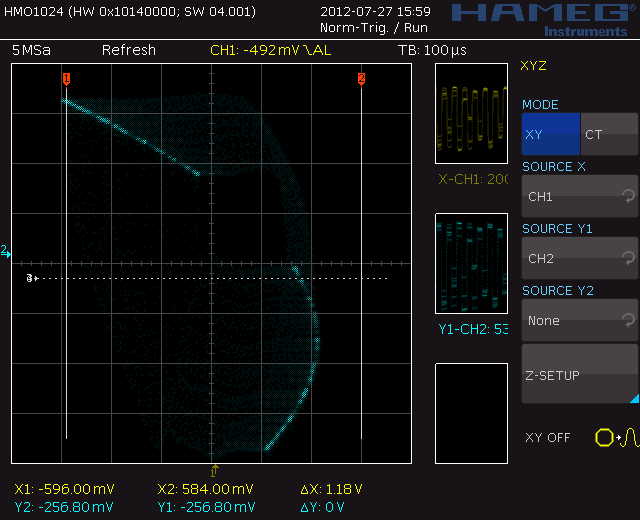Click the orange cursor 1 marker
The image size is (640, 520).
click(x=66, y=78)
